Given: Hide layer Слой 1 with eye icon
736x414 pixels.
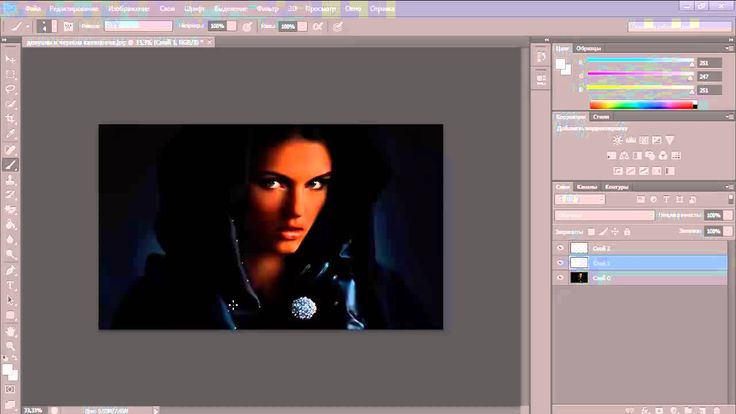Looking at the screenshot, I should point(560,263).
